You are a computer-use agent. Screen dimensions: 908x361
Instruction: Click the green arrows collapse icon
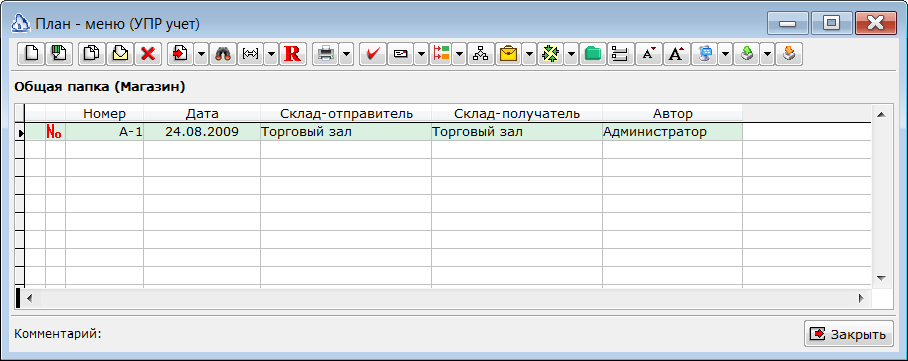(x=550, y=54)
